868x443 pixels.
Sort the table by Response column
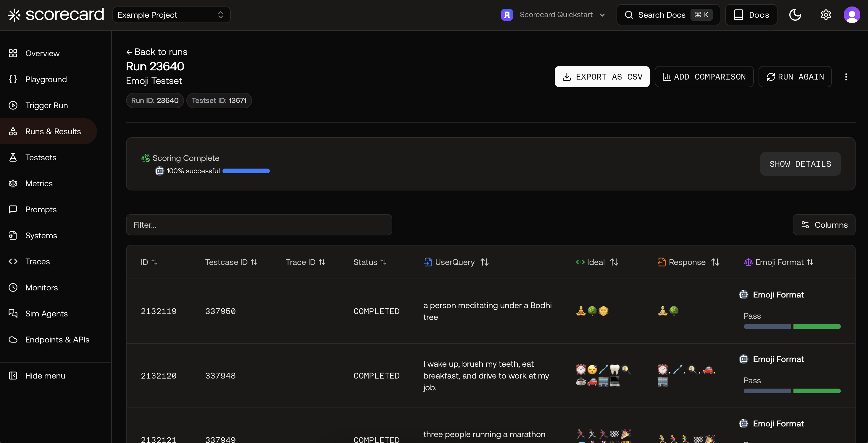click(x=715, y=262)
